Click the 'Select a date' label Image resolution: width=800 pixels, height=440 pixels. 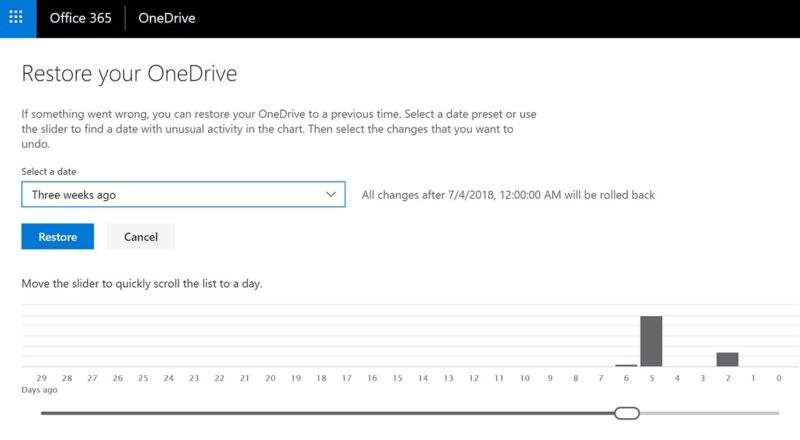48,172
